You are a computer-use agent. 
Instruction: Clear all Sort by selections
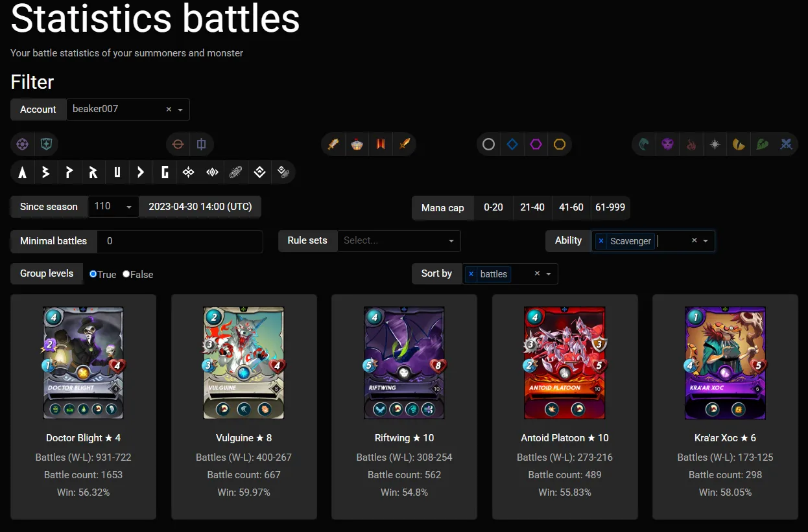click(537, 274)
